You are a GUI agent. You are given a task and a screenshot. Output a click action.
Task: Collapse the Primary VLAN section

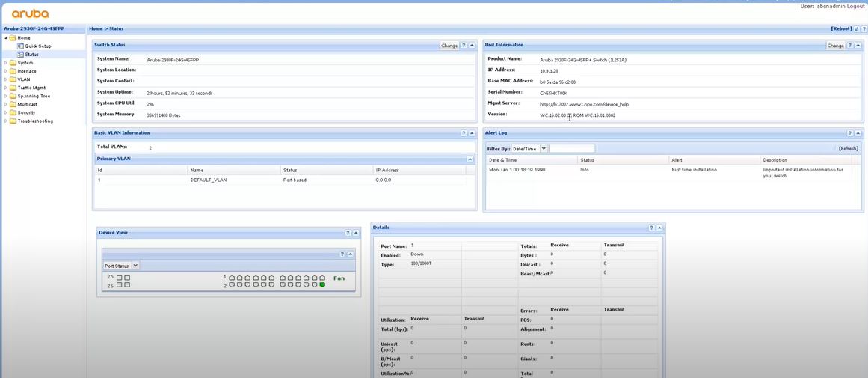(470, 159)
